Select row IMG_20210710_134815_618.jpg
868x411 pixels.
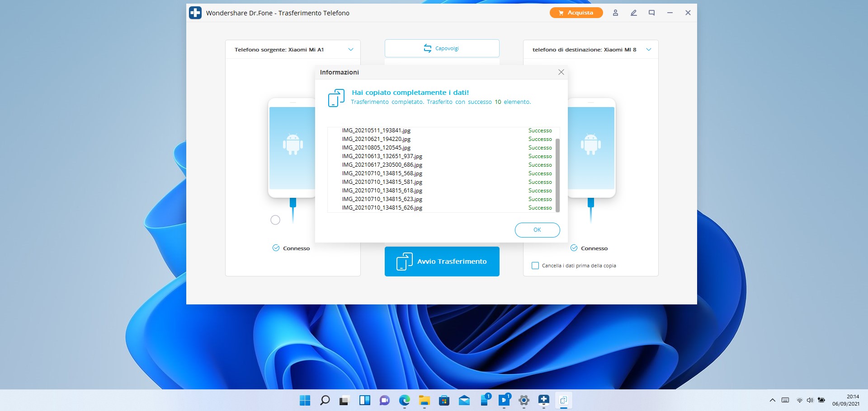pos(443,191)
